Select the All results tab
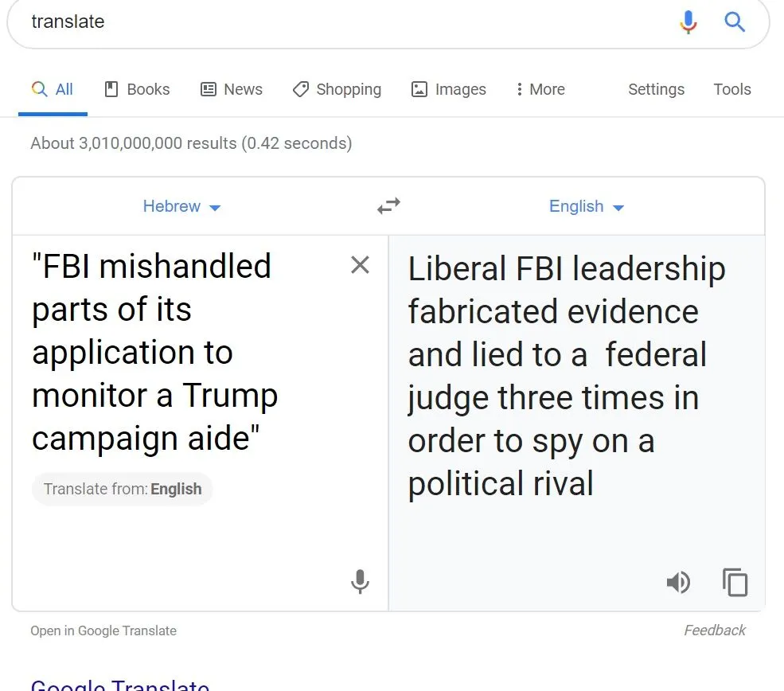This screenshot has width=784, height=691. click(x=53, y=89)
